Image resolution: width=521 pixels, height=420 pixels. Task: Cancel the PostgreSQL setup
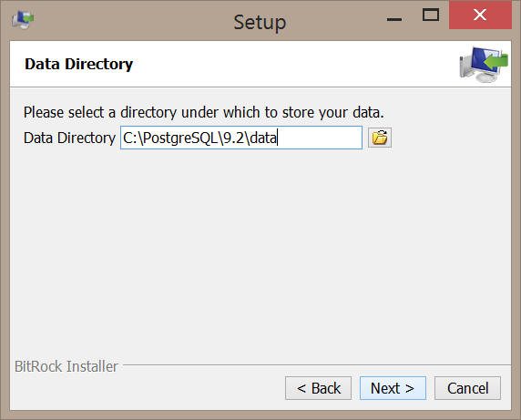tap(467, 388)
